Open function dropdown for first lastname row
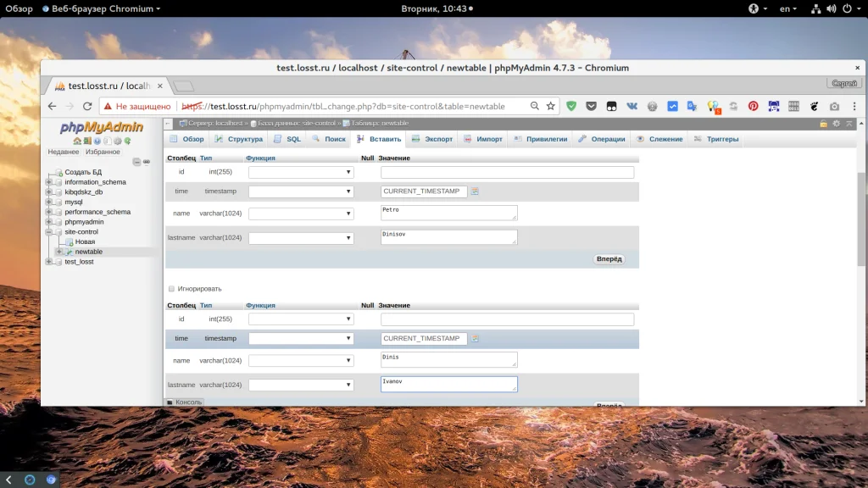 301,238
